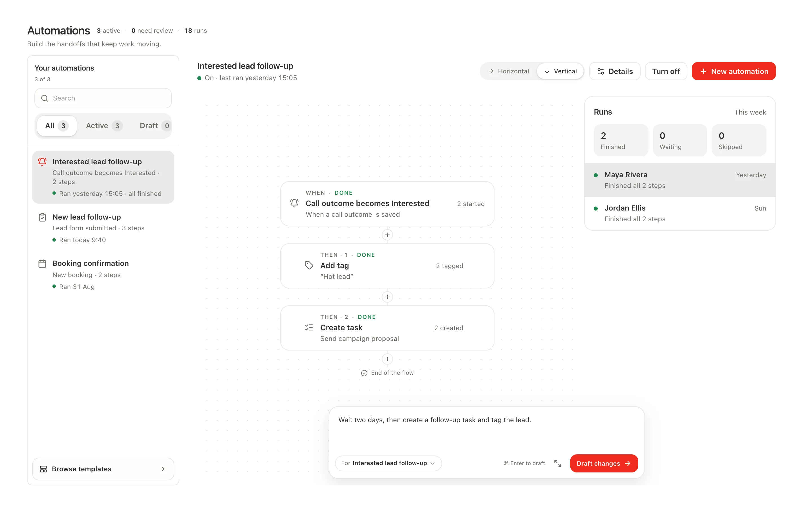Select the Interested lead follow-up automation
This screenshot has height=508, width=812.
[103, 177]
